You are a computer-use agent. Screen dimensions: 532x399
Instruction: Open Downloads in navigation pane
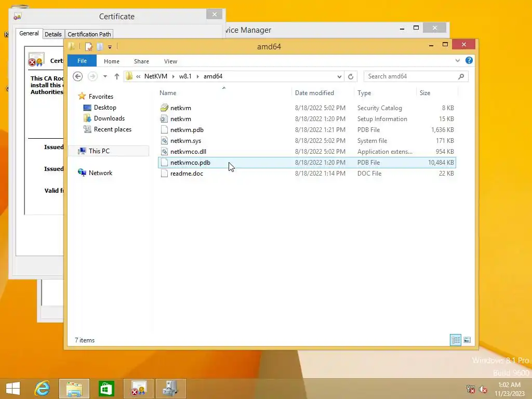pos(109,118)
